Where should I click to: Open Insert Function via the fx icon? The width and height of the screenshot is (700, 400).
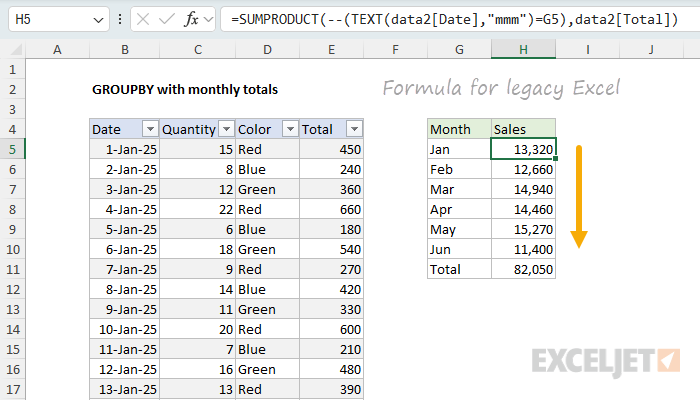[192, 19]
